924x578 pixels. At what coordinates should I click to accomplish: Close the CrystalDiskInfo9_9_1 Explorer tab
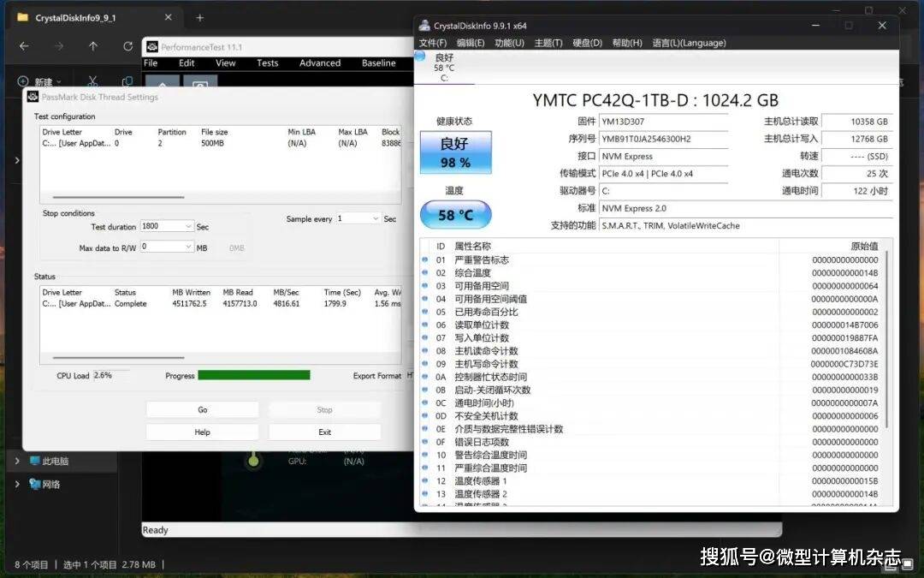coord(168,18)
